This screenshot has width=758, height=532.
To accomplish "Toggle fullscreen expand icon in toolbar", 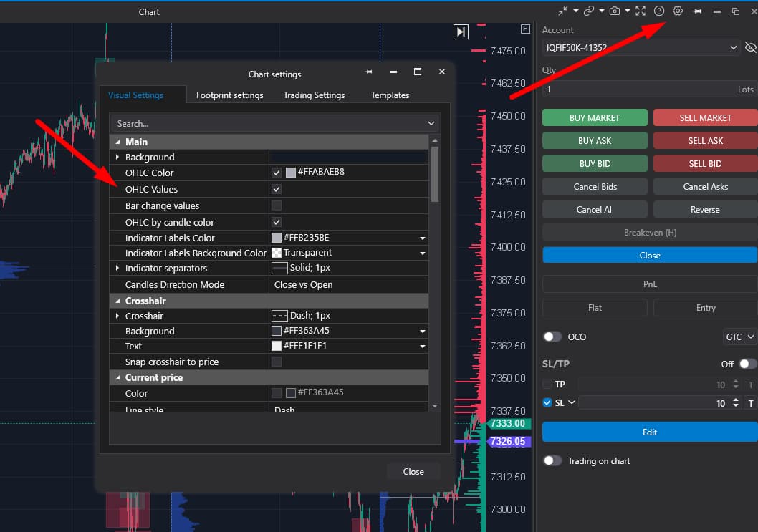I will click(x=641, y=11).
